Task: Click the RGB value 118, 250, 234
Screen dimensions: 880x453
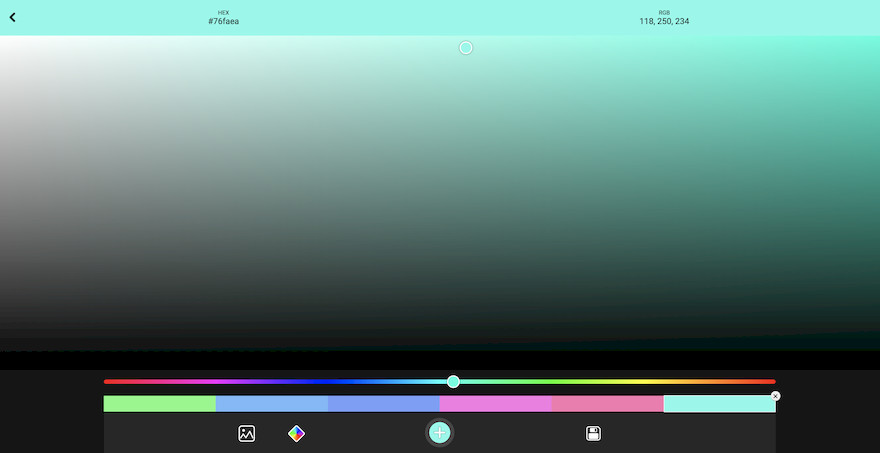Action: click(x=664, y=21)
